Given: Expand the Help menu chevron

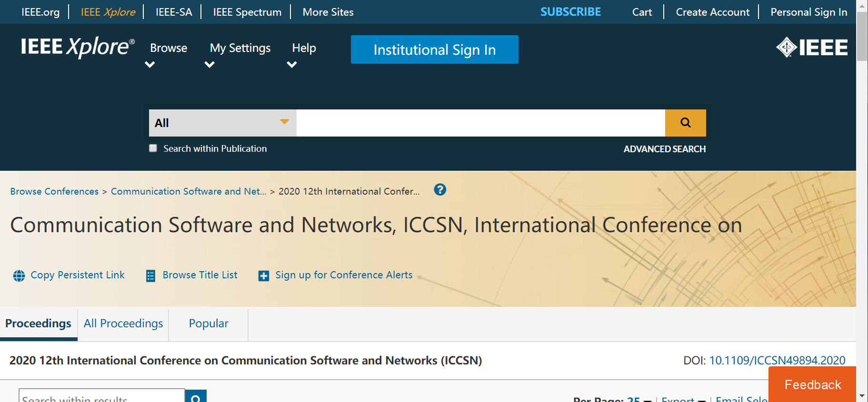Looking at the screenshot, I should click(292, 65).
